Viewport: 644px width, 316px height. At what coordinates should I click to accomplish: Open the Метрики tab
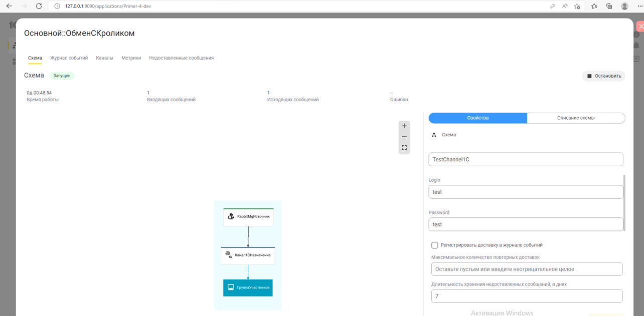[131, 58]
